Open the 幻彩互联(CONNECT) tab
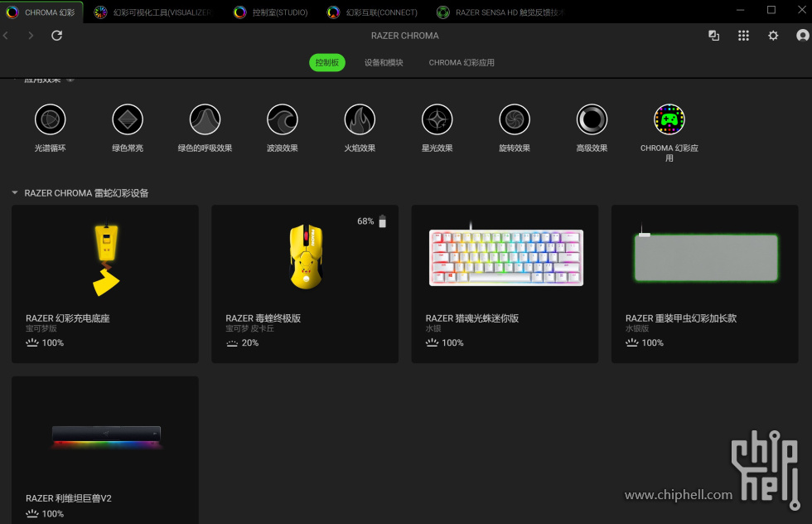Screen dimensions: 812x524 tap(372, 12)
